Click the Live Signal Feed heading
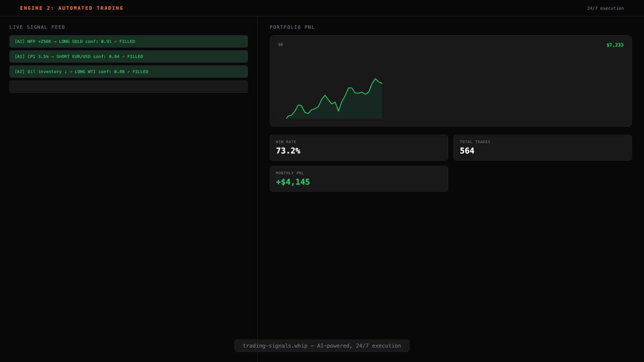The width and height of the screenshot is (644, 362). point(37,27)
